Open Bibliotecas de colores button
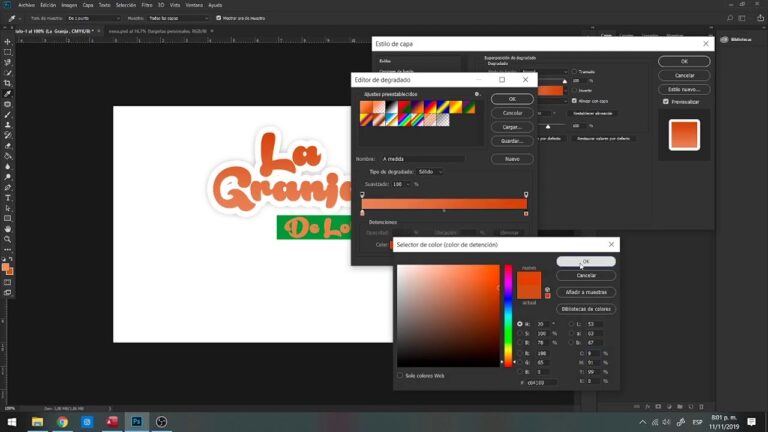Image resolution: width=768 pixels, height=432 pixels. point(586,309)
